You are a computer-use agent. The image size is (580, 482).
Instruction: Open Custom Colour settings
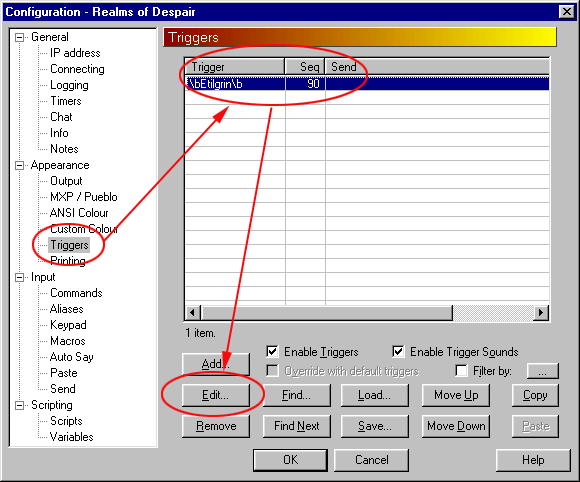pos(84,229)
